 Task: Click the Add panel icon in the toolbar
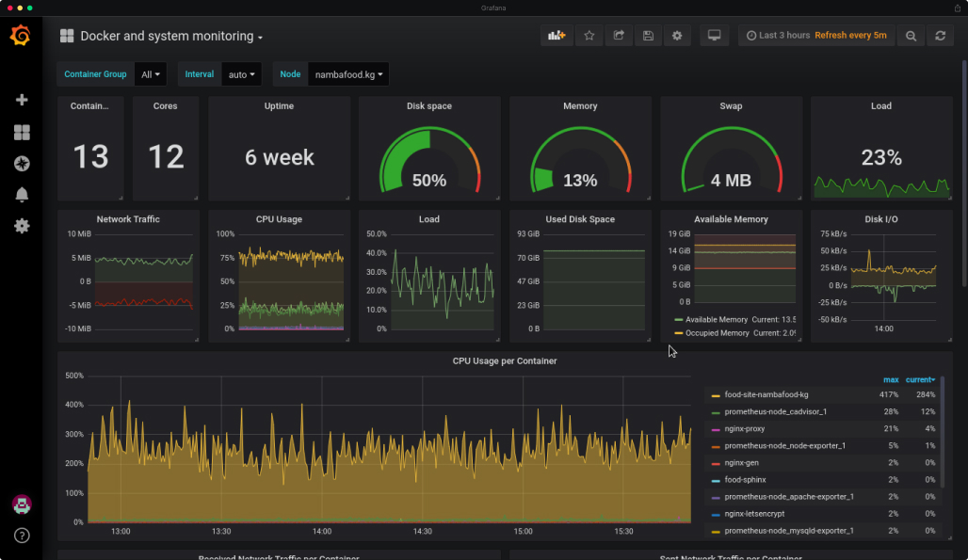[555, 35]
